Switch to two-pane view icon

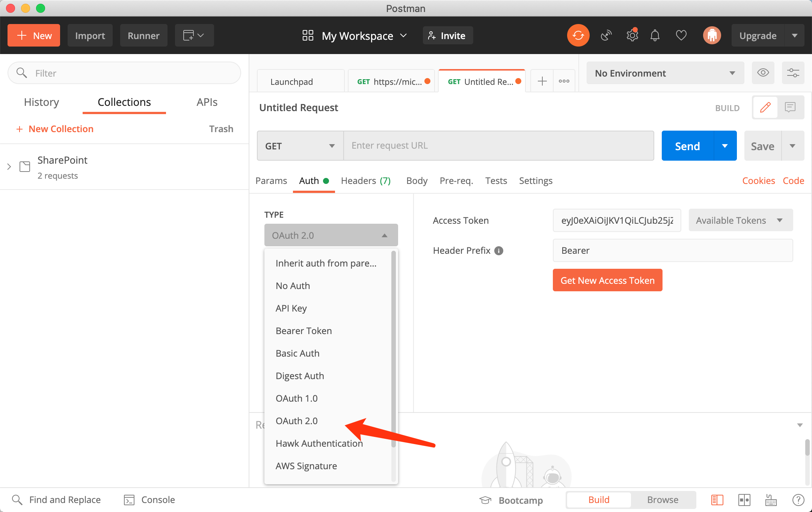pyautogui.click(x=744, y=500)
